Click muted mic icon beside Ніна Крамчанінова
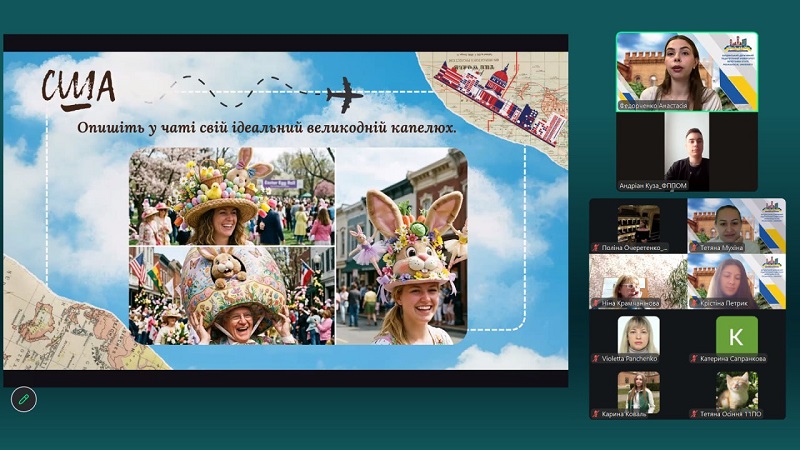Screen dimensions: 800x450 [x=597, y=302]
